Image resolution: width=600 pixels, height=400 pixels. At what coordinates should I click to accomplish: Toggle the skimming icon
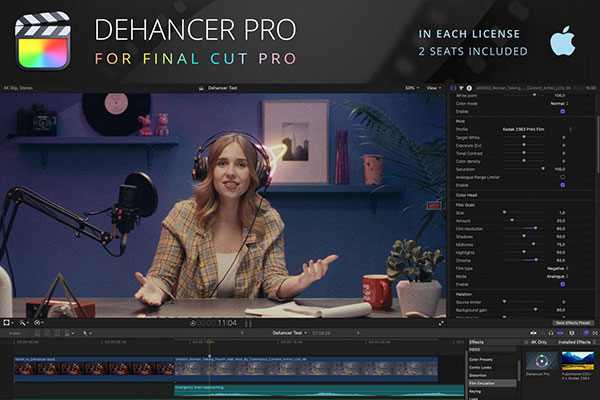click(x=533, y=333)
